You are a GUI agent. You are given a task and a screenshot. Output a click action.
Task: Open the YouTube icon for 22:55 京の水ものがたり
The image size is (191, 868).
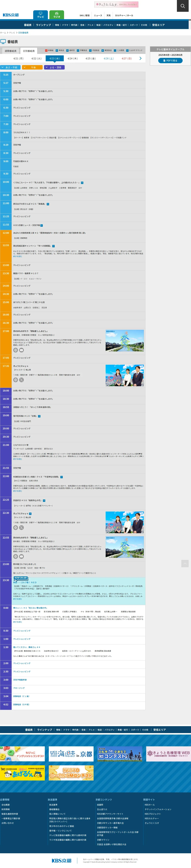(x=21, y=556)
